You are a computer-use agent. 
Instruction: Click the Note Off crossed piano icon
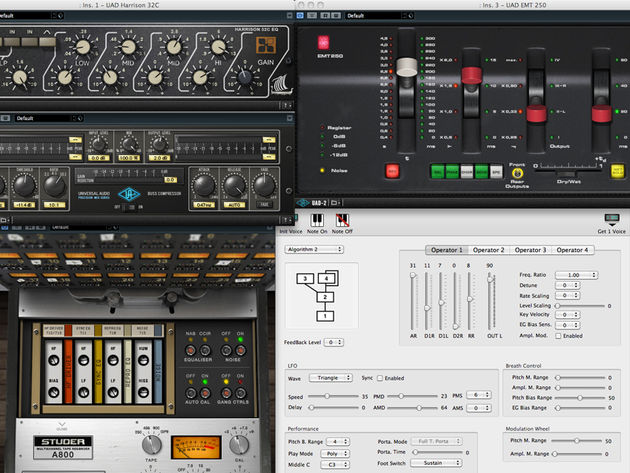(342, 220)
